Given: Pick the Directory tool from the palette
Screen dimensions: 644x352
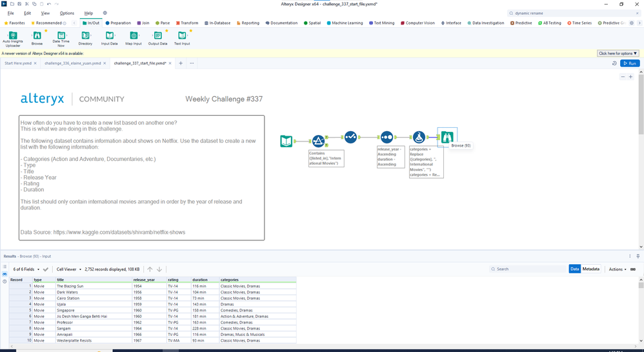Looking at the screenshot, I should [85, 36].
